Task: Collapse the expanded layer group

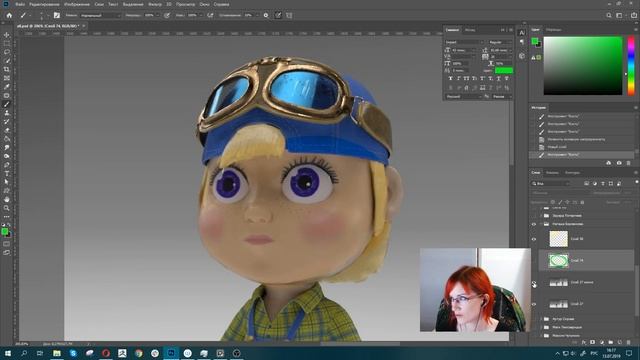Action: [542, 224]
